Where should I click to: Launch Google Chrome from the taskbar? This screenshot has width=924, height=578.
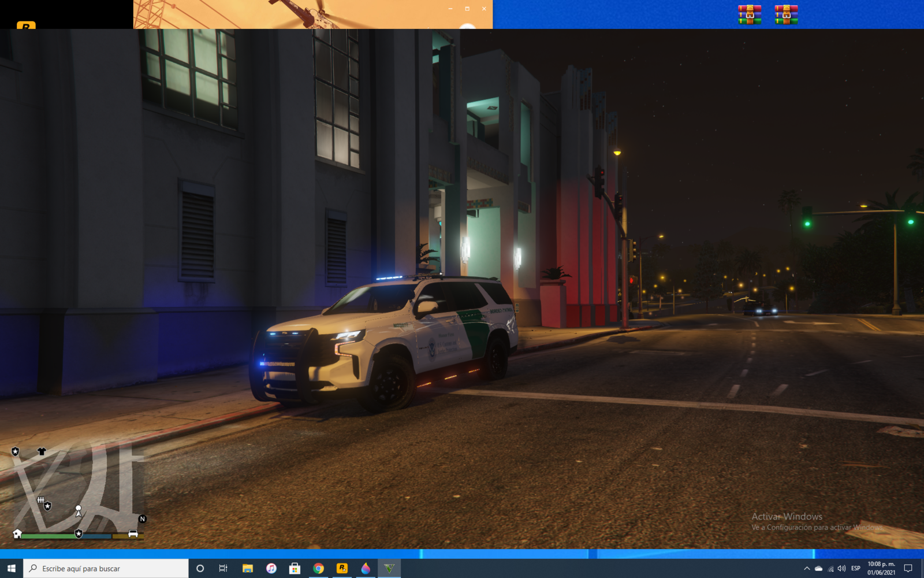(x=318, y=568)
